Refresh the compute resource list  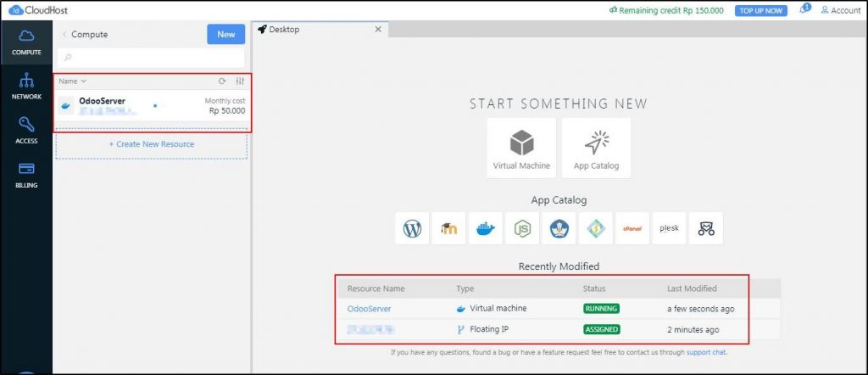click(x=222, y=81)
